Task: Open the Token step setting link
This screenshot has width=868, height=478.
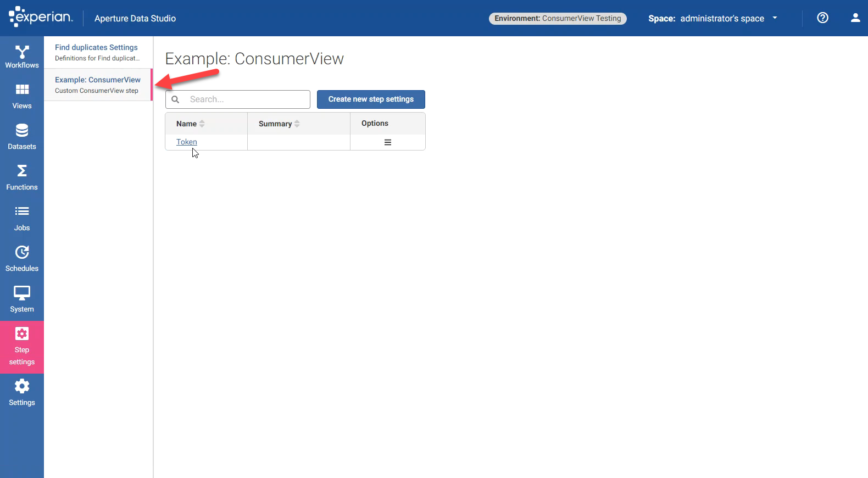Action: click(187, 142)
